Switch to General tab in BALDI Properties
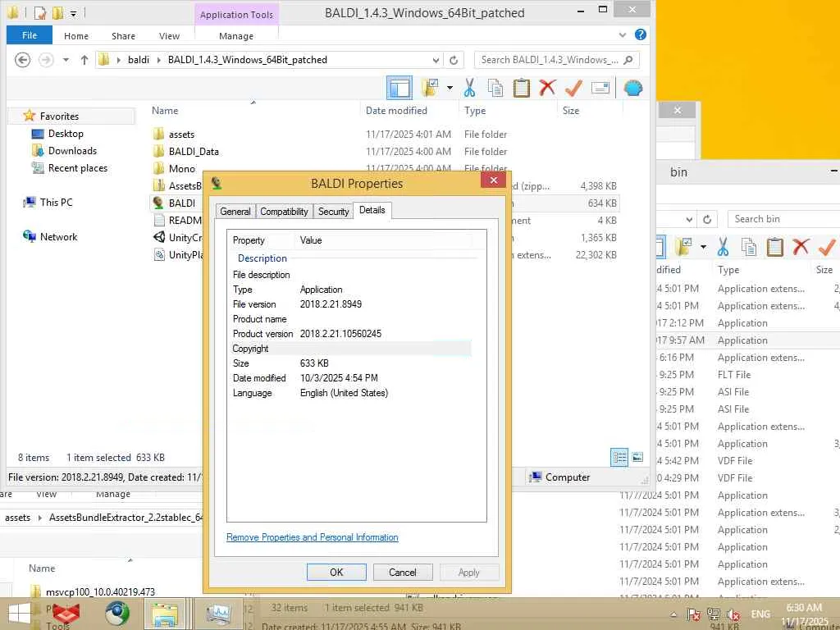Viewport: 840px width, 630px height. coord(235,211)
